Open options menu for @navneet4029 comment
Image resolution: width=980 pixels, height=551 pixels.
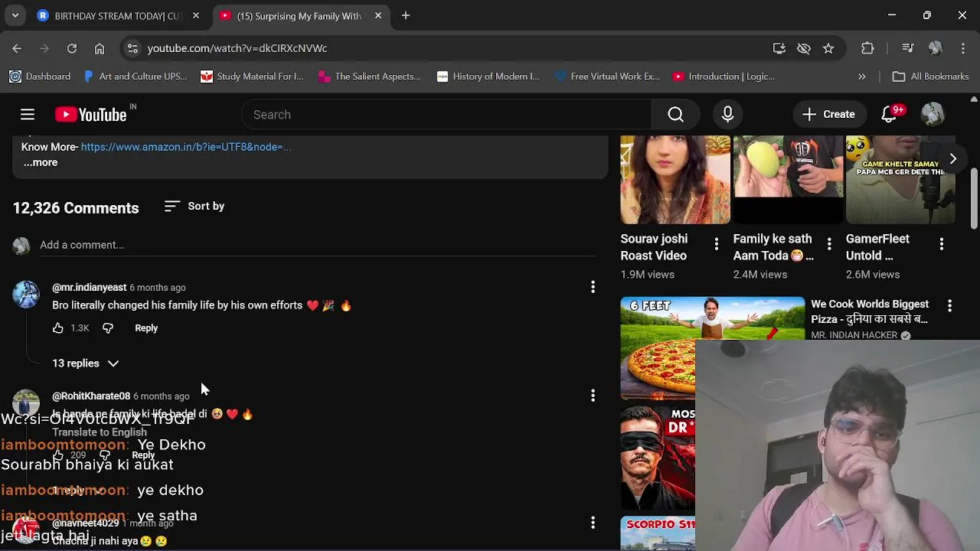(593, 523)
